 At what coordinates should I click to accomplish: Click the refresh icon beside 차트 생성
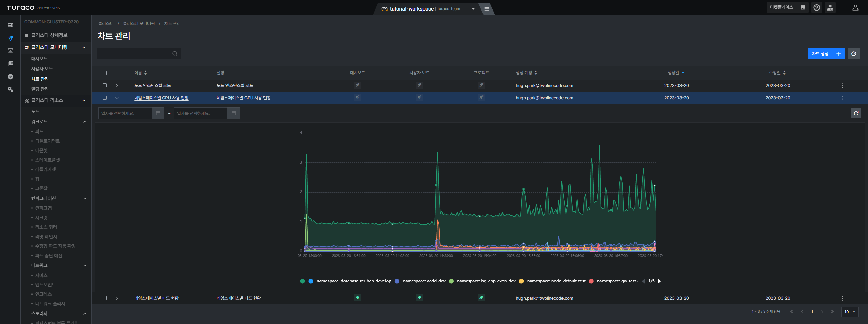coord(854,54)
